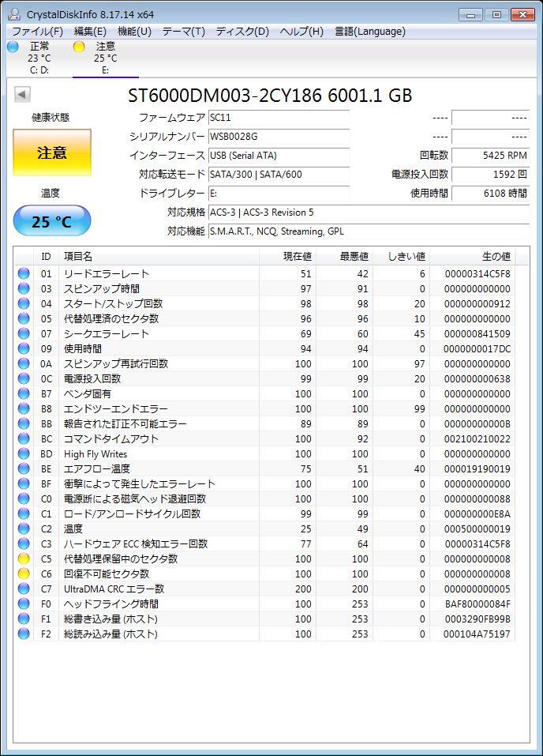Open the ファイル(F) menu
This screenshot has width=543, height=756.
[x=37, y=32]
